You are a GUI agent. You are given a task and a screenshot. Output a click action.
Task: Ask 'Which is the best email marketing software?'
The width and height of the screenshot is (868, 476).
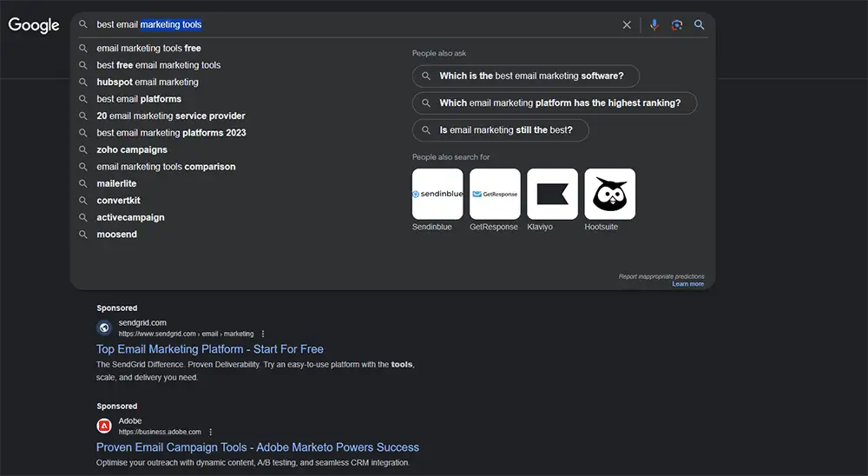[x=526, y=76]
